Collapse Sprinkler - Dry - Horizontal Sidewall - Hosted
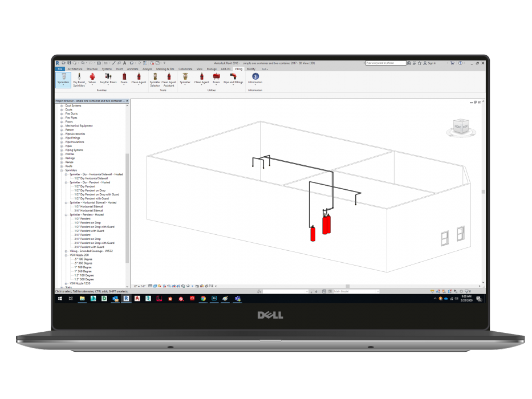532x399 pixels. point(66,174)
